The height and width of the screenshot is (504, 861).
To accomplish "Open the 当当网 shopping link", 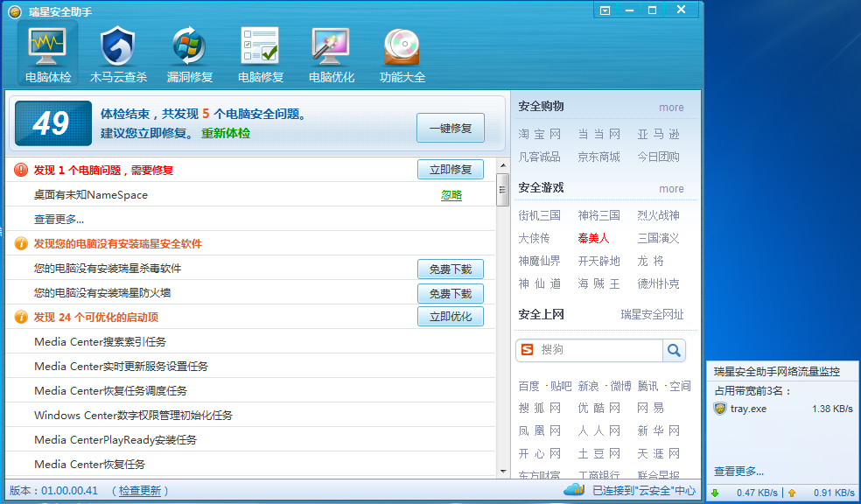I will [x=598, y=134].
